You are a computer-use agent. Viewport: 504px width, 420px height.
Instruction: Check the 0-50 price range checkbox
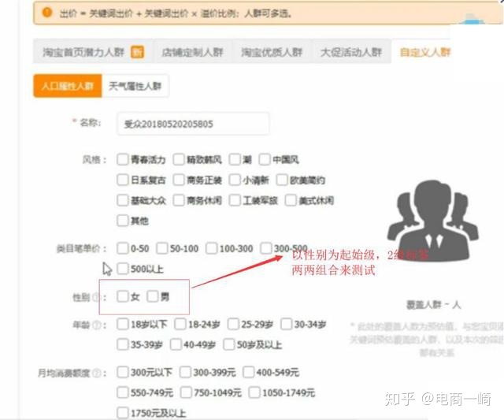[x=123, y=248]
